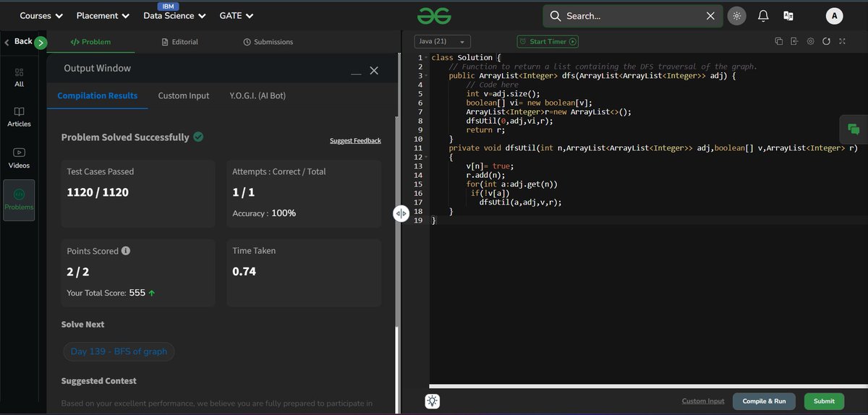The width and height of the screenshot is (868, 415).
Task: Fold code at line 3
Action: pos(426,76)
